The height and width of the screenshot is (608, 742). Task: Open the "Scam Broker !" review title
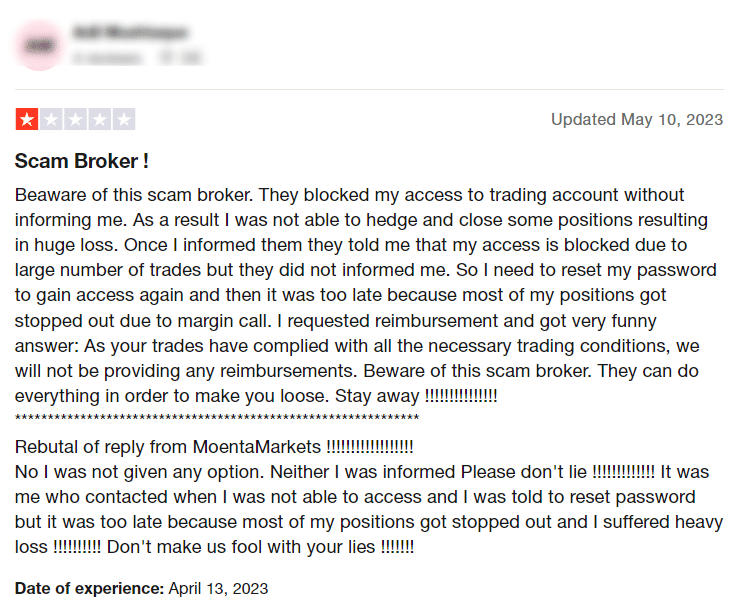(82, 161)
